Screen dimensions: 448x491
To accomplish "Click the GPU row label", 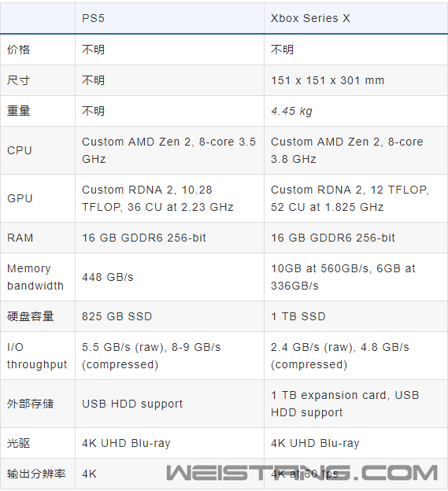I will (20, 198).
